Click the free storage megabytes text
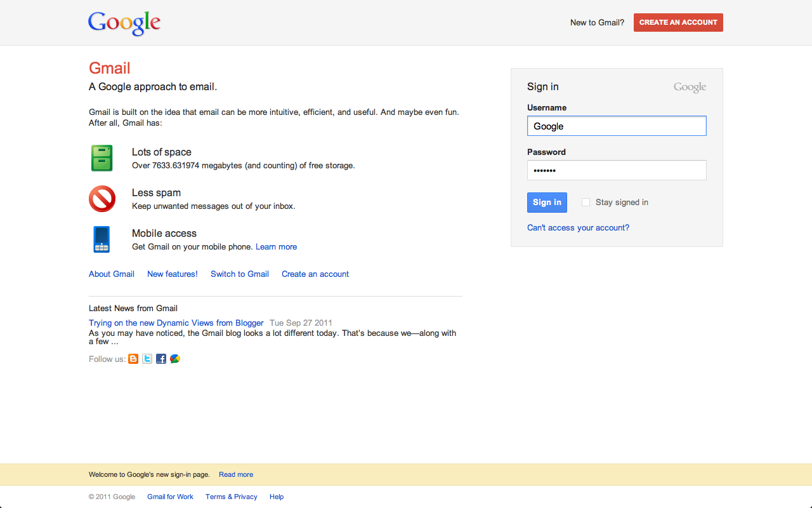The width and height of the screenshot is (812, 508). click(x=244, y=166)
